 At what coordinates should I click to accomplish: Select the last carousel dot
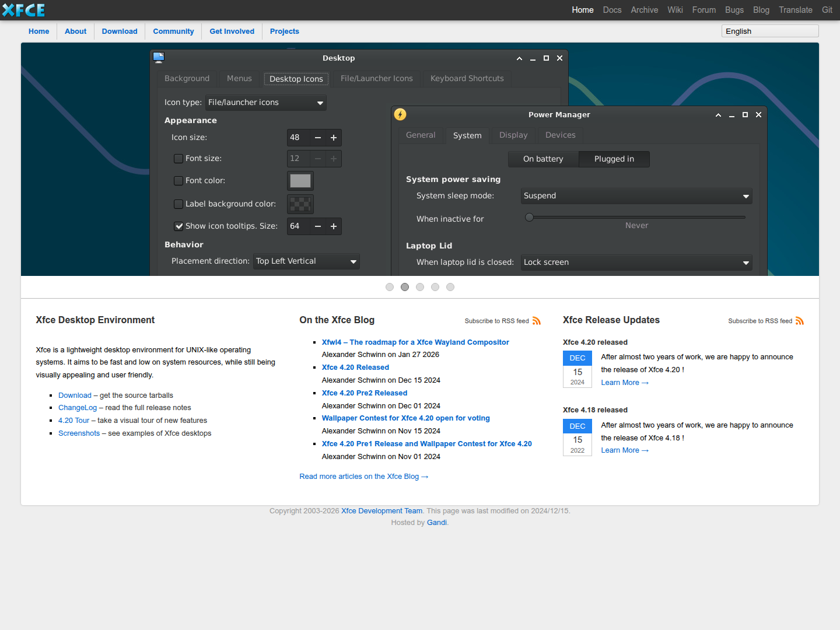tap(450, 287)
